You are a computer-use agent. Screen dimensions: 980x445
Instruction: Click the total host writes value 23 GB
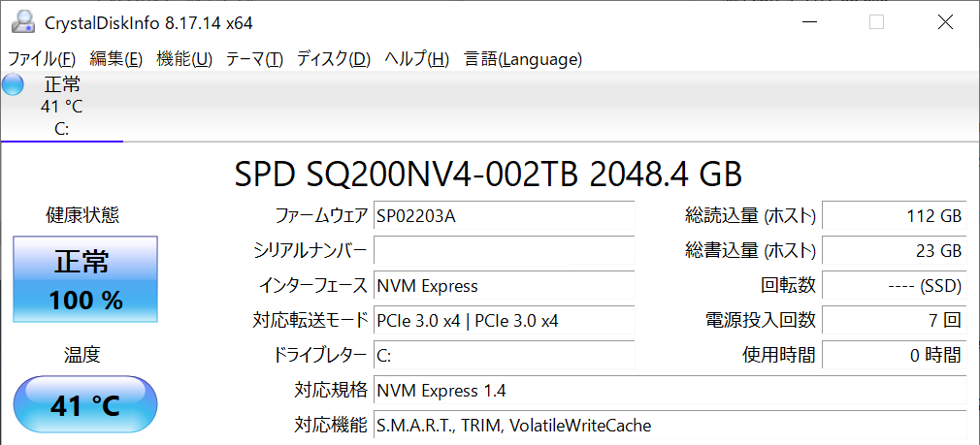coord(895,251)
